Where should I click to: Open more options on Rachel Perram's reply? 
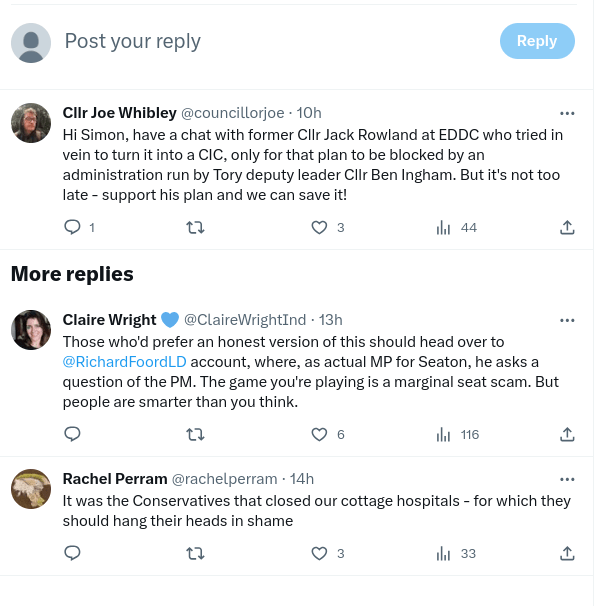pyautogui.click(x=567, y=479)
